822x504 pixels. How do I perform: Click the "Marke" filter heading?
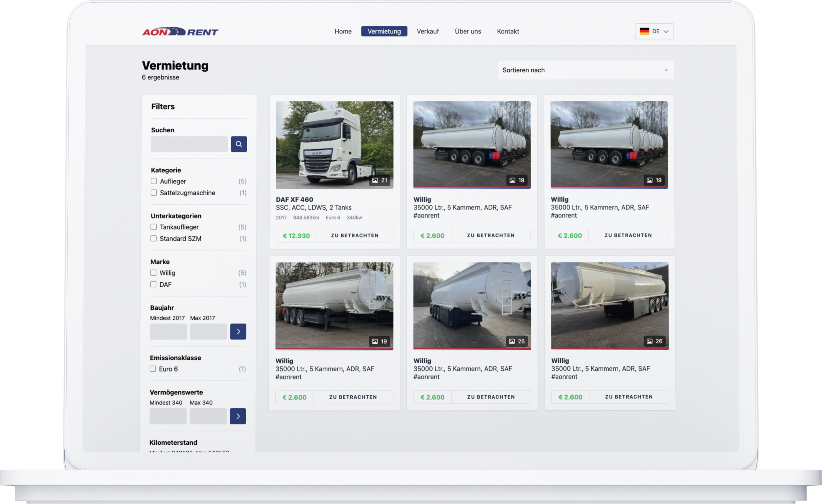pyautogui.click(x=160, y=262)
